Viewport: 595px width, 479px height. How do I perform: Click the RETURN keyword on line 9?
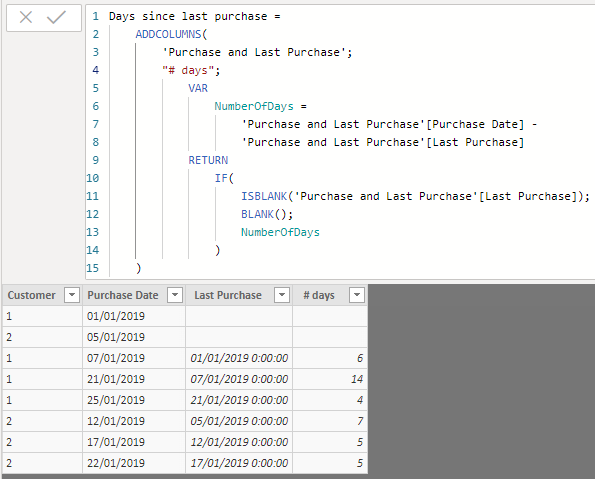coord(208,160)
